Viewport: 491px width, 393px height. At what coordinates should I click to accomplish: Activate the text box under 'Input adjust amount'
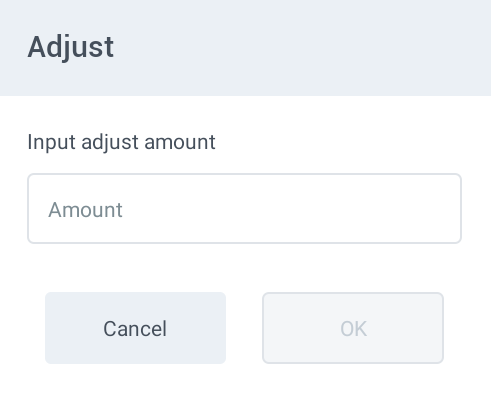(244, 209)
